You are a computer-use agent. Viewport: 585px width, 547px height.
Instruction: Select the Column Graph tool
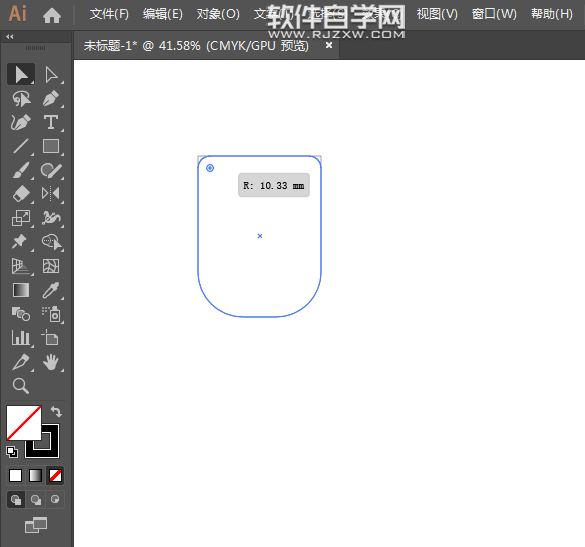21,338
